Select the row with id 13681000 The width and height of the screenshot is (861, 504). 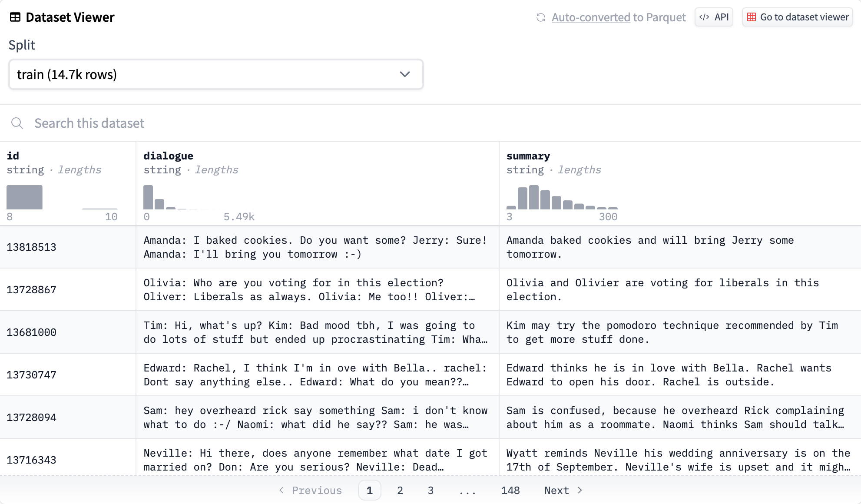(32, 332)
